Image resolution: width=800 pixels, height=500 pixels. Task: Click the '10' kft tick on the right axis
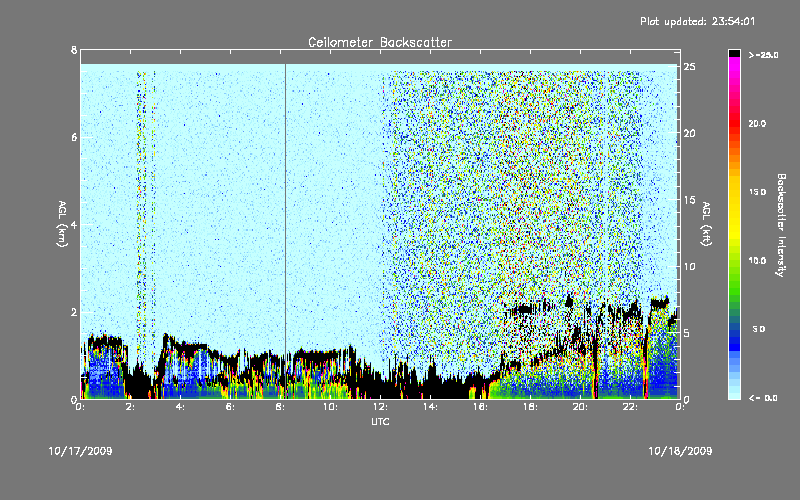[690, 266]
